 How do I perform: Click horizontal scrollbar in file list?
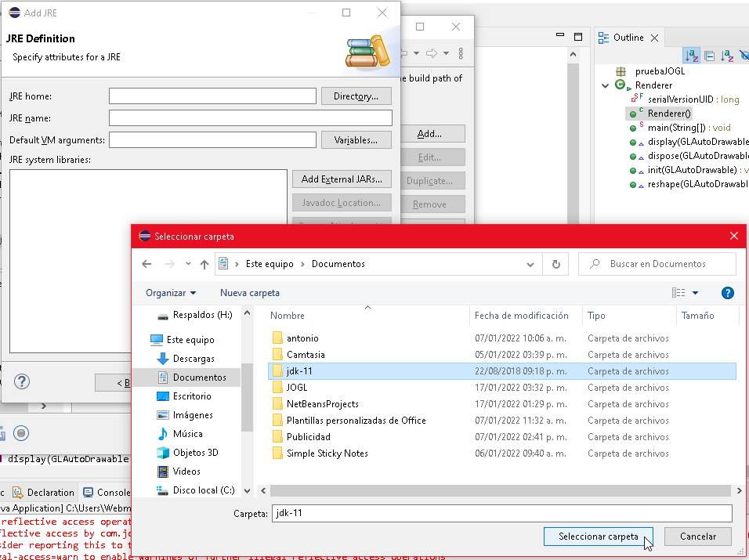tap(500, 490)
